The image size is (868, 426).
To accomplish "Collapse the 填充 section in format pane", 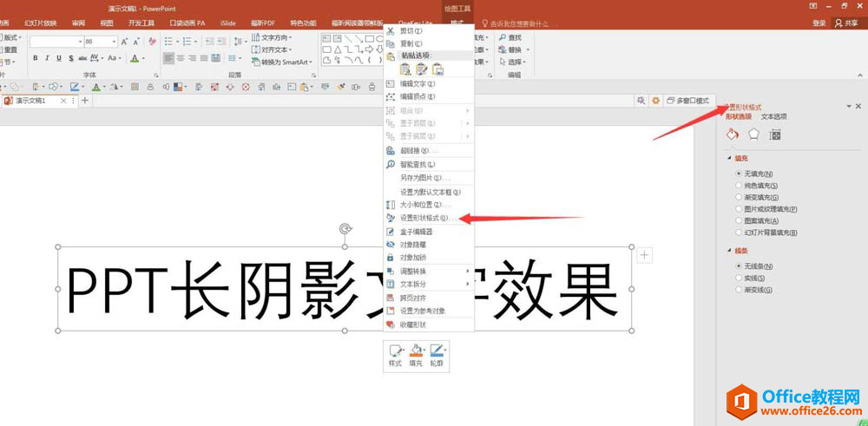I will point(728,159).
